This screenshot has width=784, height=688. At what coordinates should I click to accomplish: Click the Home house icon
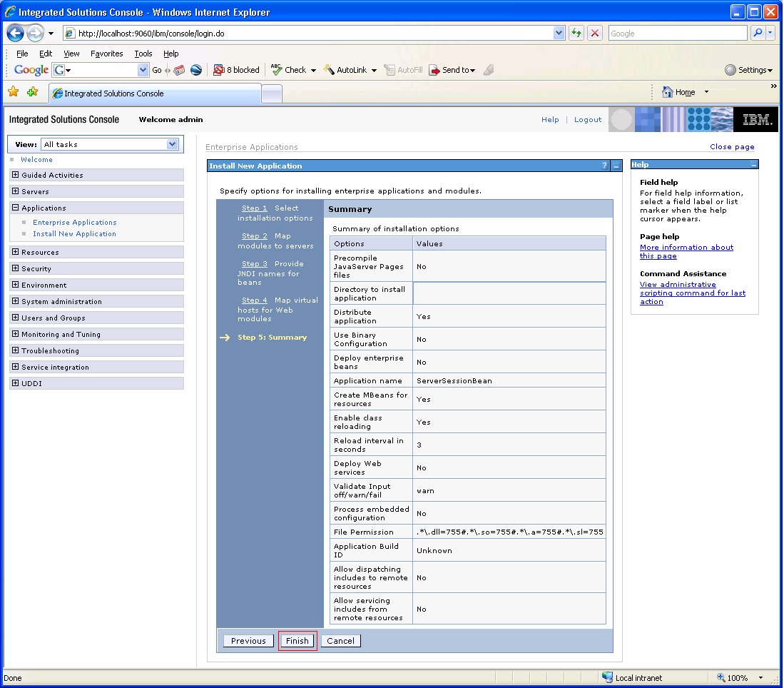[x=667, y=92]
